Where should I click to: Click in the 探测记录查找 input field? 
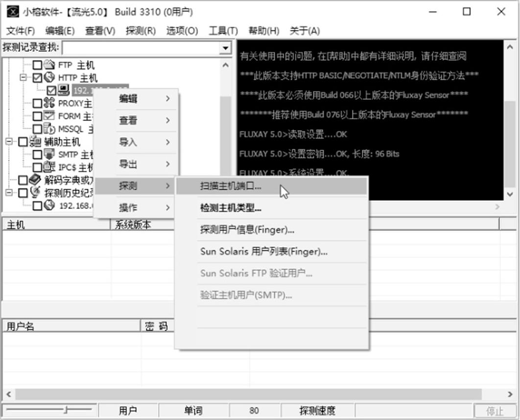coord(142,48)
